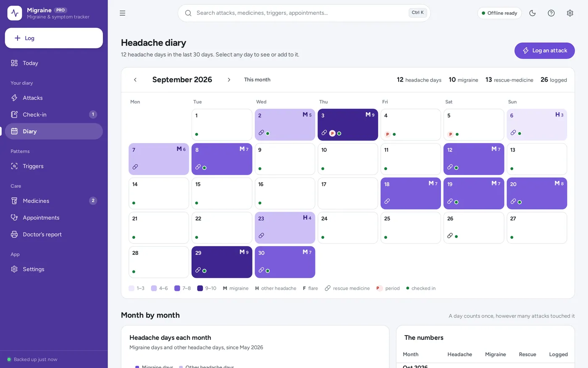588x368 pixels.
Task: Click the Migraine app logo icon
Action: [15, 13]
